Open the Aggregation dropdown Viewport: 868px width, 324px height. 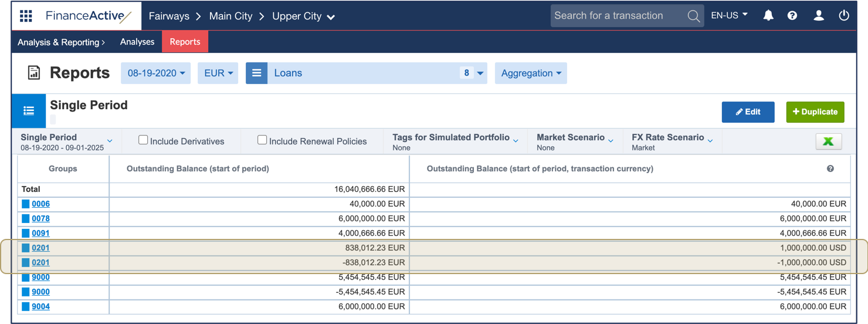click(531, 73)
